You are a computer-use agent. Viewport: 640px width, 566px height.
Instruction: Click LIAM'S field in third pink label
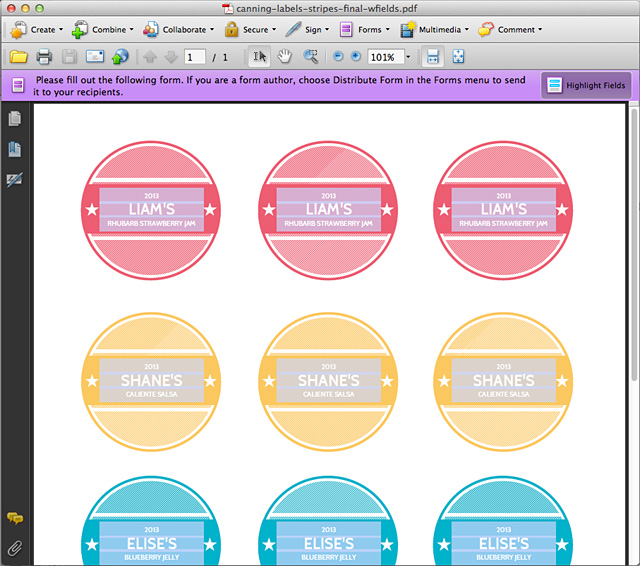coord(503,210)
